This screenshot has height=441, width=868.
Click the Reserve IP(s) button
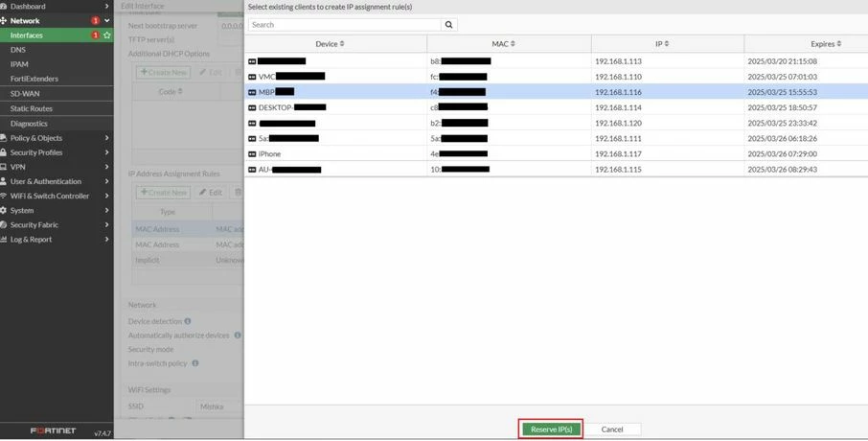pos(551,429)
